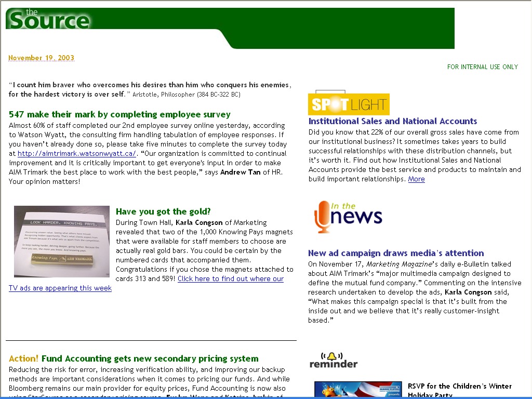Click the link about where TV ads appear
This screenshot has width=532, height=399.
coord(230,278)
